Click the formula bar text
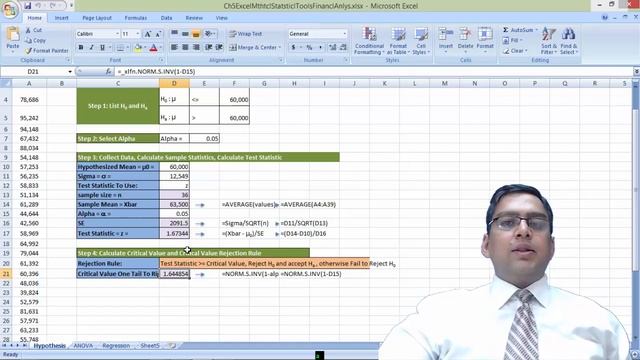This screenshot has height=360, width=640. pyautogui.click(x=156, y=71)
